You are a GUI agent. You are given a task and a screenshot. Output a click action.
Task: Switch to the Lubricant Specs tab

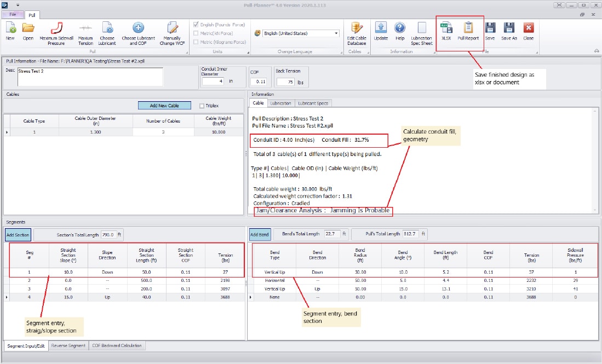click(x=313, y=103)
